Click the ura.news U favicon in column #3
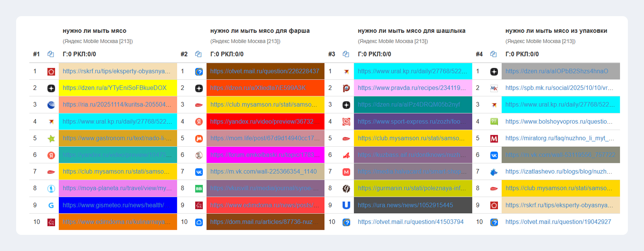 [x=346, y=205]
